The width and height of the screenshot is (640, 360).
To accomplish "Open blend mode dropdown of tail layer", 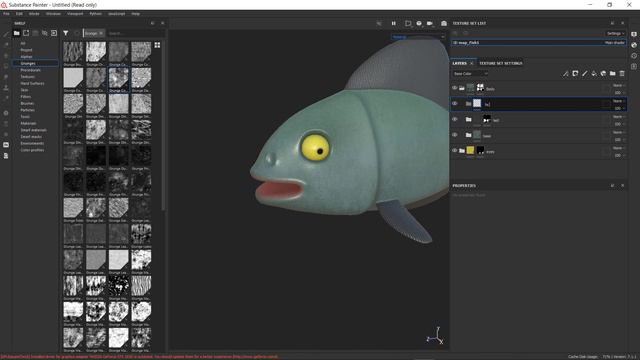I will [618, 117].
